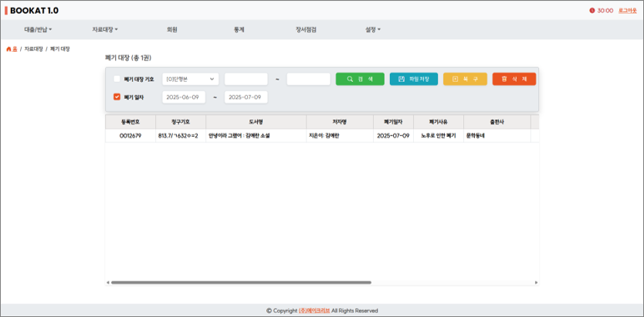Select the 장서점검 menu item
This screenshot has height=317, width=644.
(x=306, y=29)
